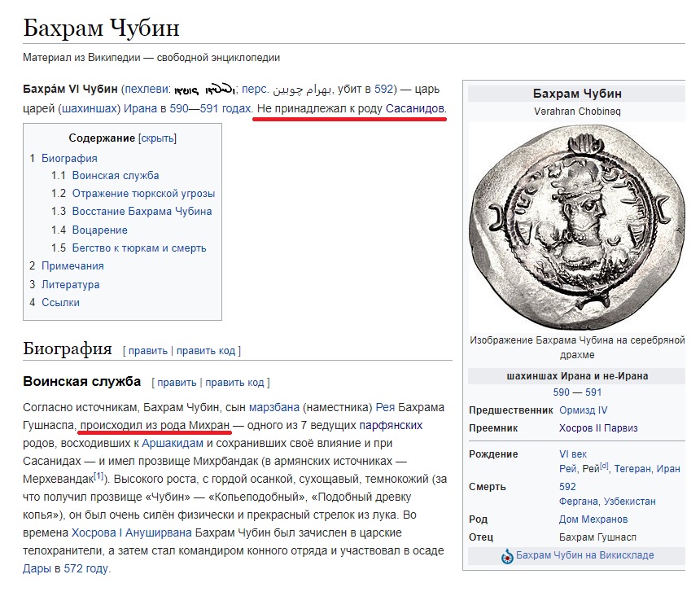
Task: Open the Bahram Chobin coin image
Action: 576,226
